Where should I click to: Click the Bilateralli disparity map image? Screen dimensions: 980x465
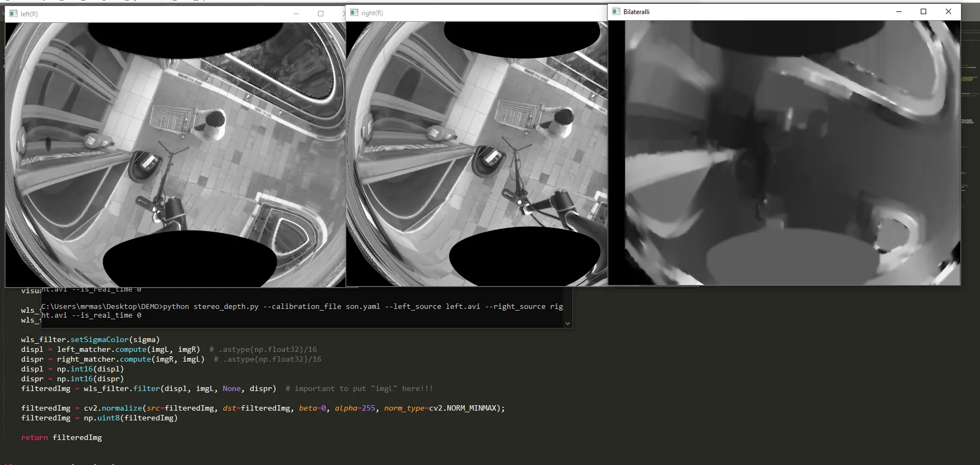(x=784, y=153)
